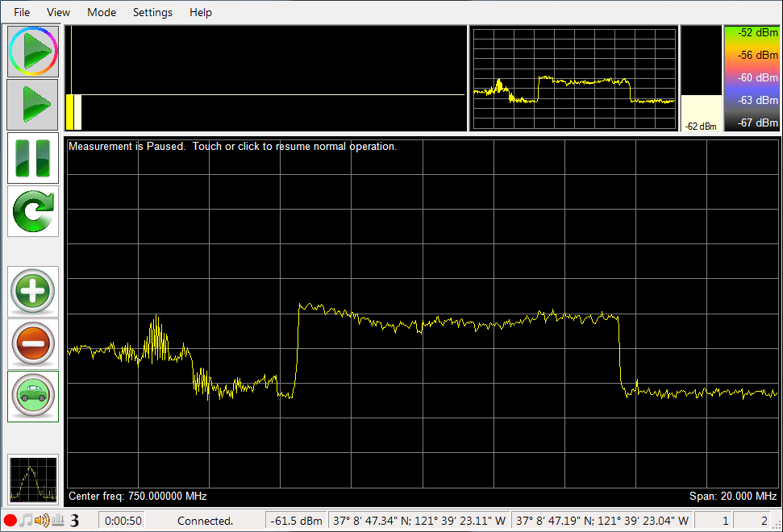
Task: Toggle the car drive-mode tool
Action: (32, 395)
